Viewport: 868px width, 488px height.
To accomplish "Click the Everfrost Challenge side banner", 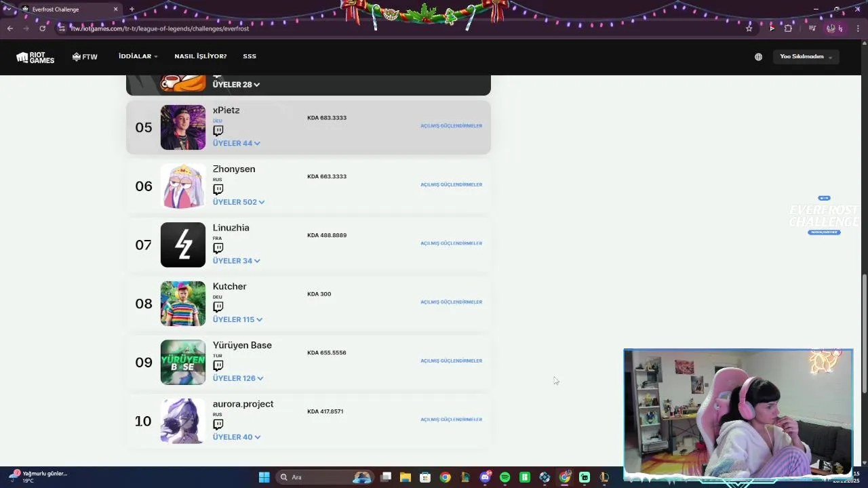I will click(824, 216).
